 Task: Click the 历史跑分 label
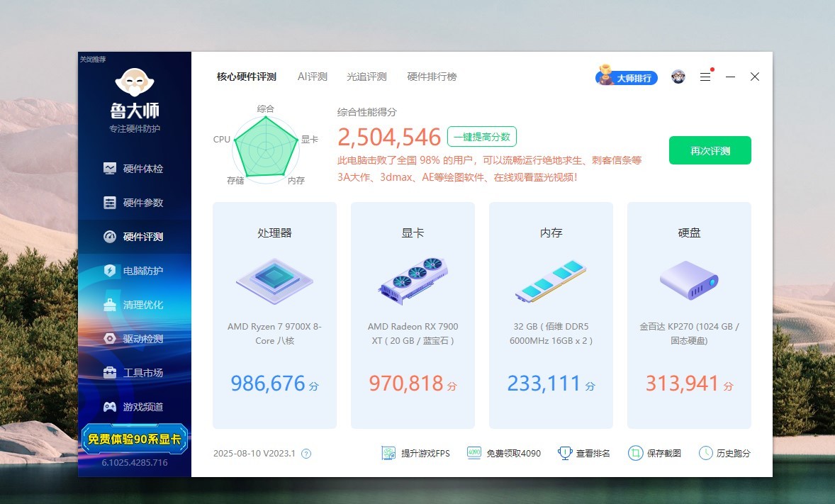734,454
